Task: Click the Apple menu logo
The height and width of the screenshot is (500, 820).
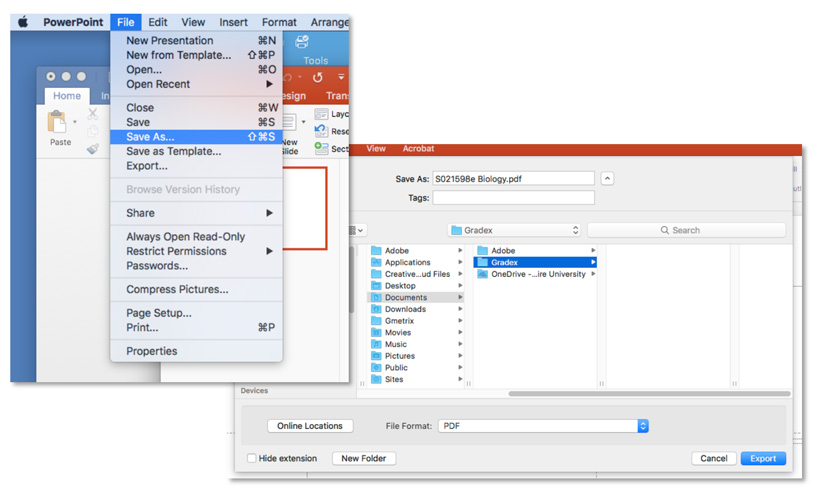Action: [x=23, y=22]
